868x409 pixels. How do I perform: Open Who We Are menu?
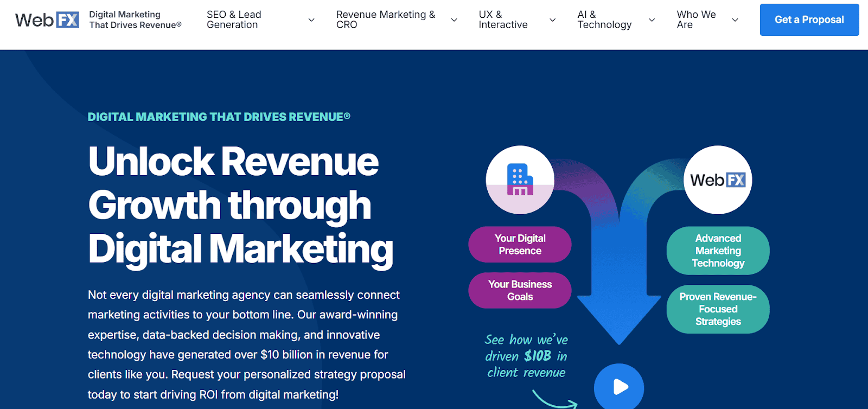[696, 20]
